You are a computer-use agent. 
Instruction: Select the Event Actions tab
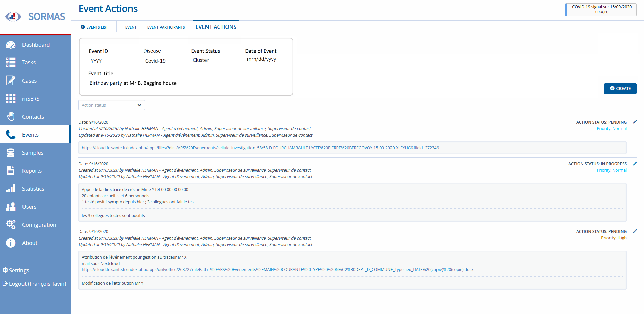coord(216,27)
